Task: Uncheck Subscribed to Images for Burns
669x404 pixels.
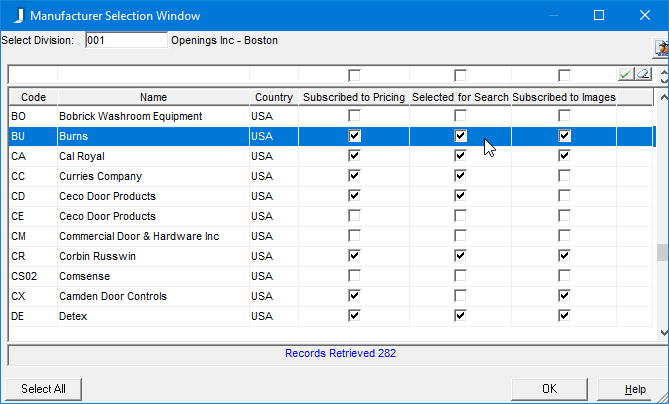Action: 564,136
